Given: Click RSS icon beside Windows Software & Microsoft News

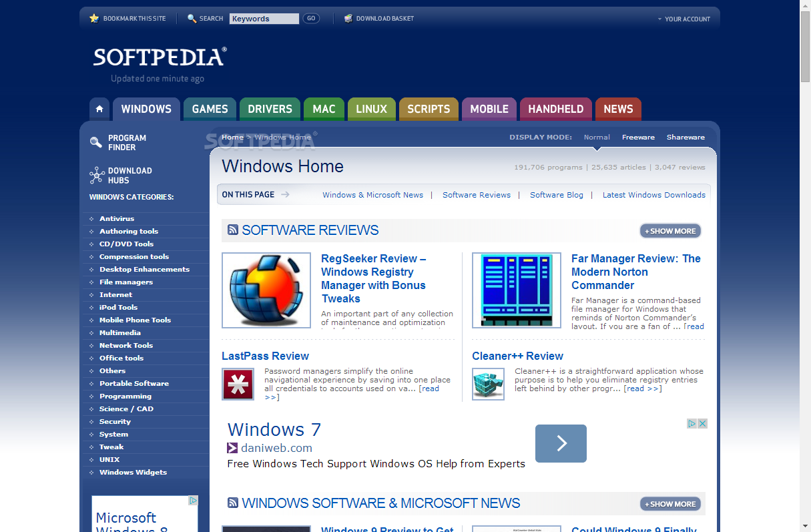Looking at the screenshot, I should [233, 503].
